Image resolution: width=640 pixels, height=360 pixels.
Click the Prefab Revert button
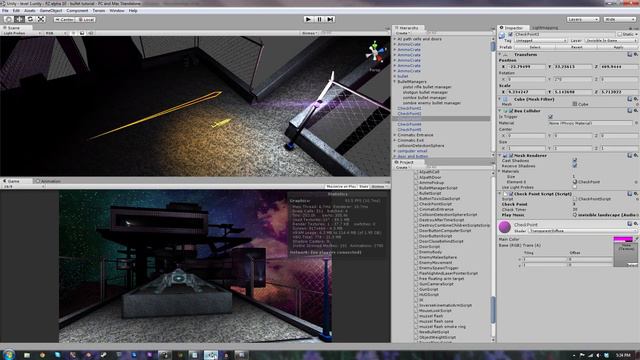coord(576,47)
